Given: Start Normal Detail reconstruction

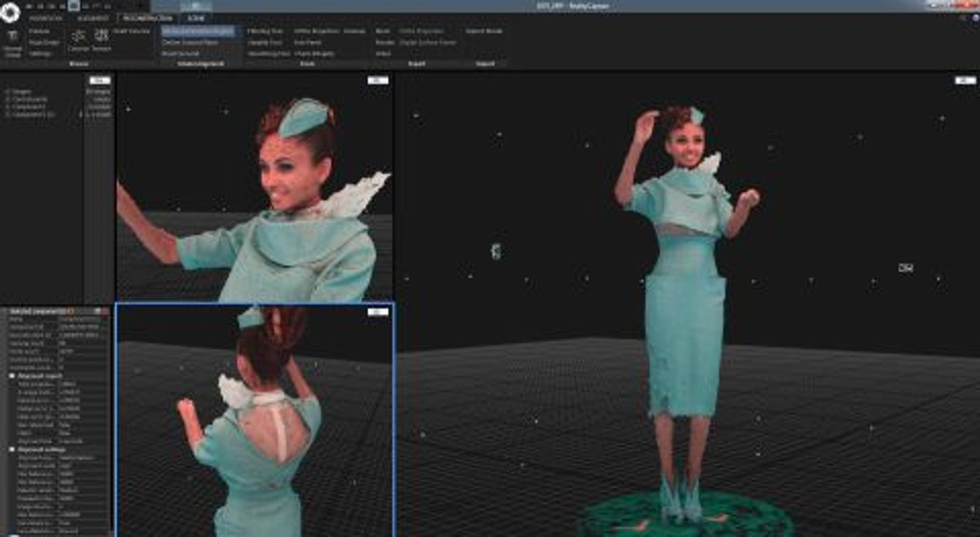Looking at the screenshot, I should click(12, 43).
